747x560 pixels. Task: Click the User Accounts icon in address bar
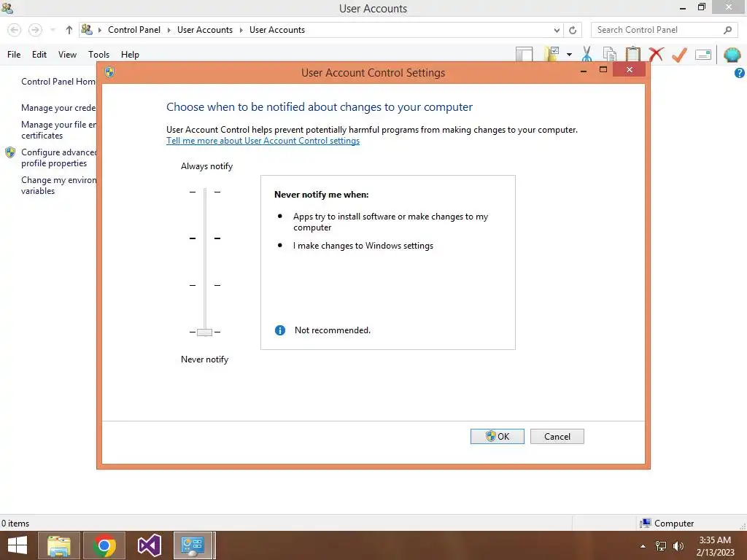pos(87,29)
